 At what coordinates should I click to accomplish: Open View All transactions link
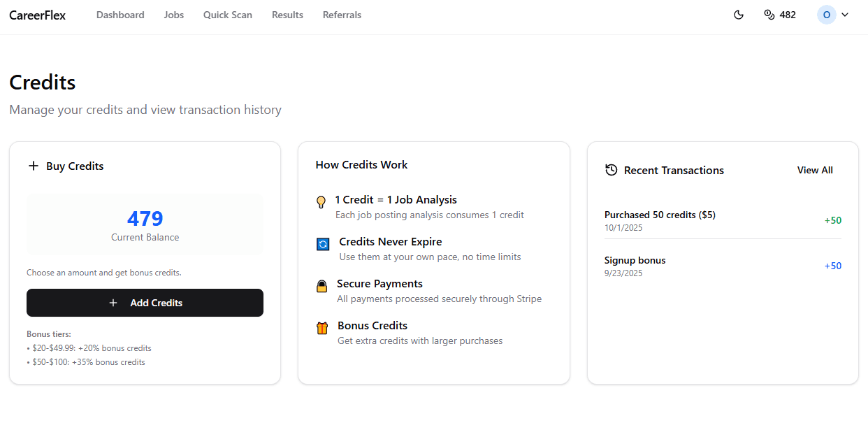click(814, 169)
